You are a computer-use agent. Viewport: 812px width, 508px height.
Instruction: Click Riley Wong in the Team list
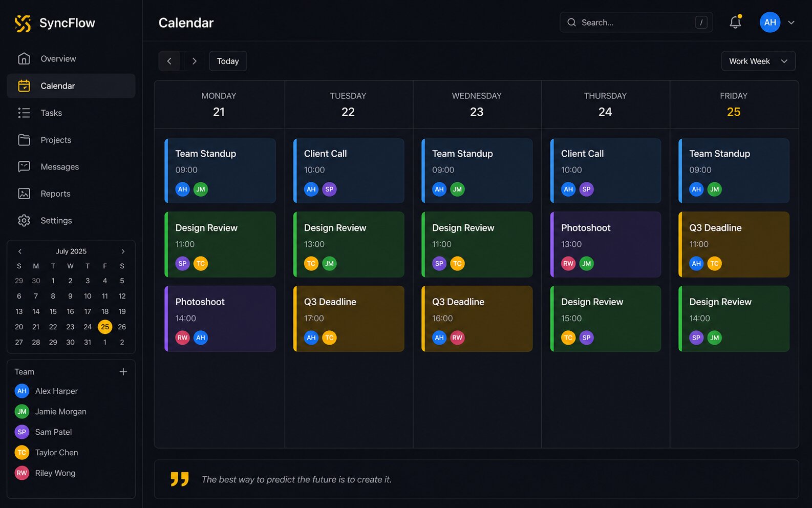pos(55,473)
